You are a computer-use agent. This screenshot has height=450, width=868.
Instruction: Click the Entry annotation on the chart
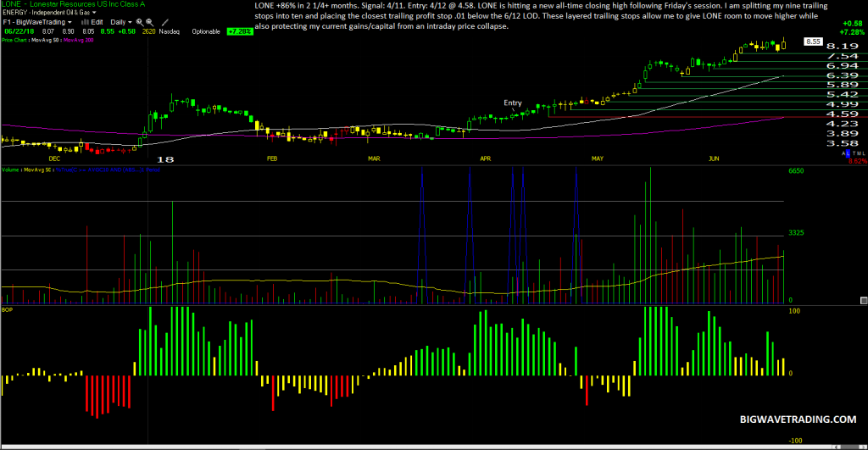tap(513, 103)
